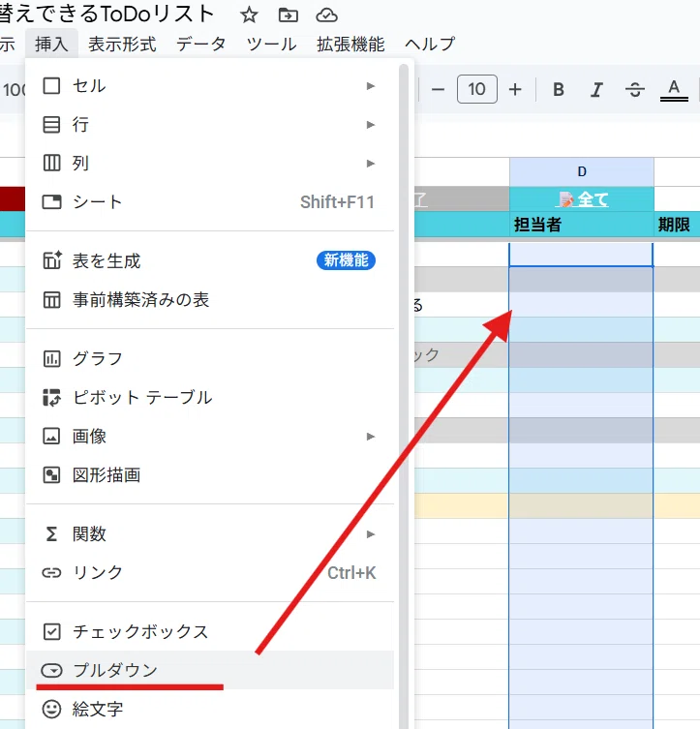
Task: Open the text color picker
Action: tap(674, 89)
